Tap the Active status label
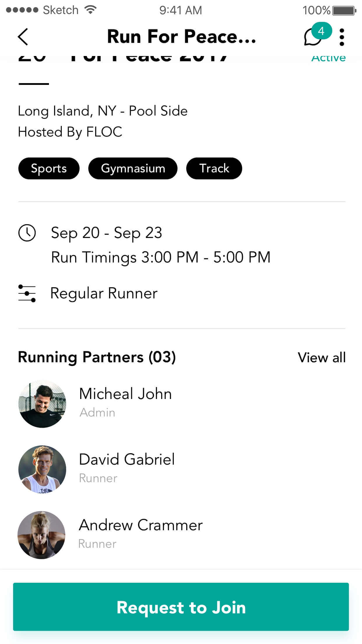The image size is (362, 644). click(x=328, y=58)
